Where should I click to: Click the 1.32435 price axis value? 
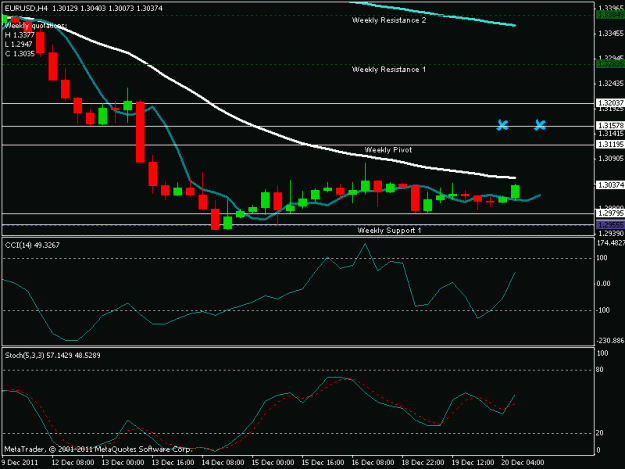pos(611,83)
